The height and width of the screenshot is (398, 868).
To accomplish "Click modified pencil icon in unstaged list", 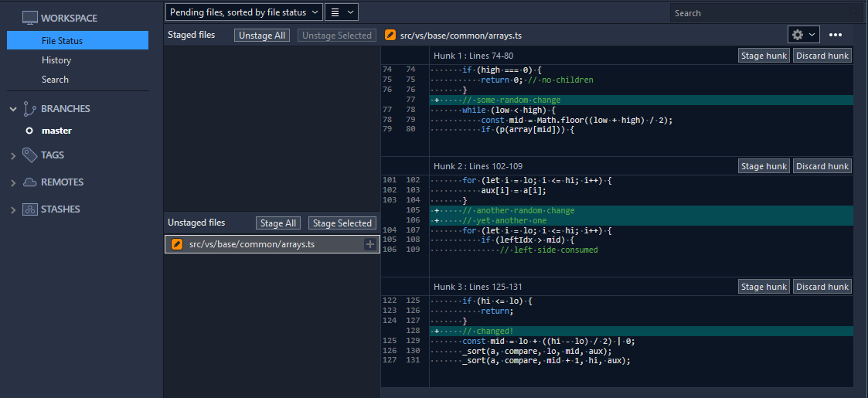I will pyautogui.click(x=176, y=243).
